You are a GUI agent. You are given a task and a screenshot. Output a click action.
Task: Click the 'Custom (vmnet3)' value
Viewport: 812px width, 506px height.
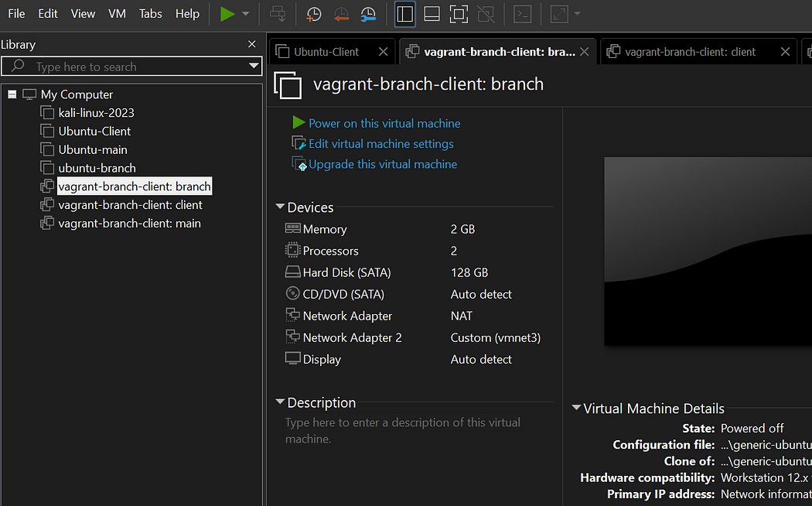pos(496,337)
